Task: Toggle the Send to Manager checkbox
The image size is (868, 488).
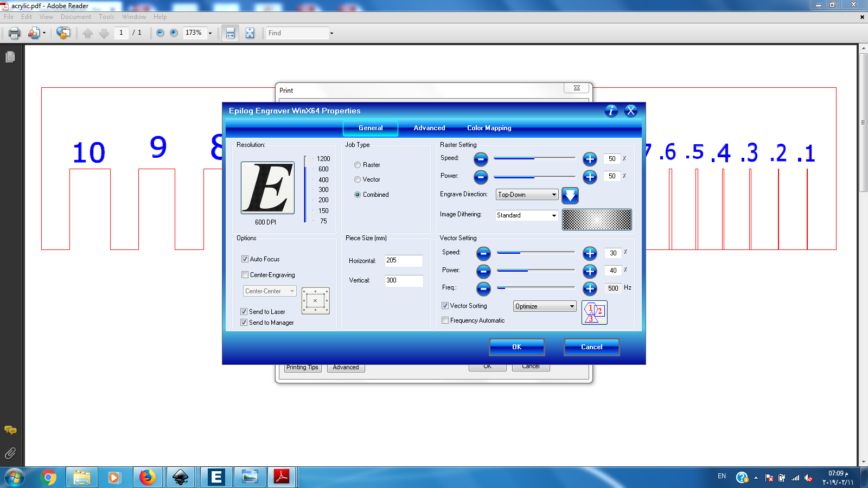Action: [244, 323]
